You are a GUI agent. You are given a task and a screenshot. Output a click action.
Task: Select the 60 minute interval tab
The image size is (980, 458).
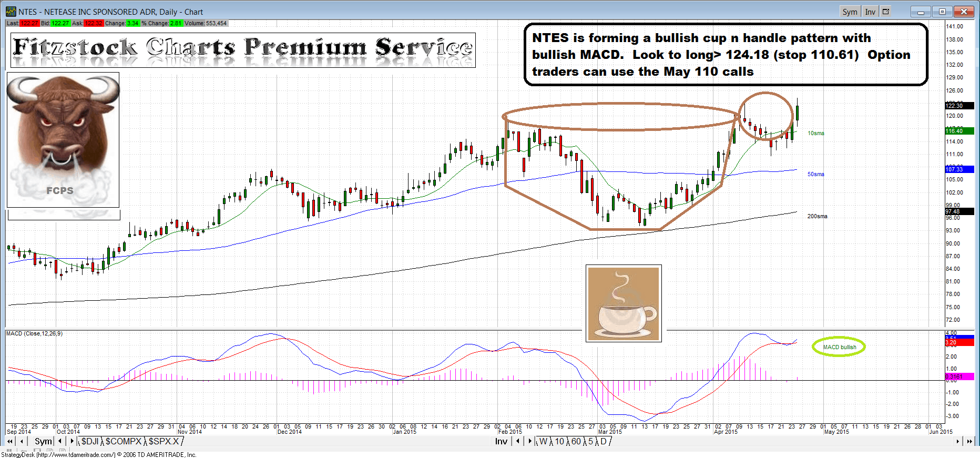pyautogui.click(x=576, y=442)
